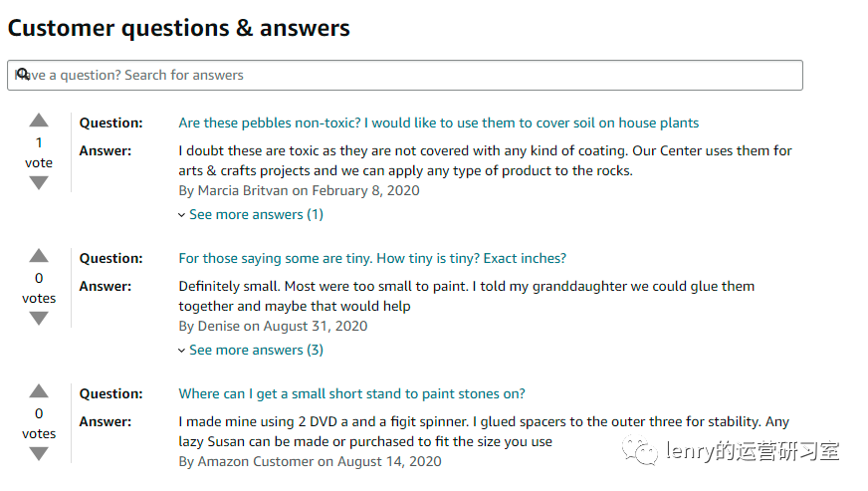Open the question about non-toxic pebbles
This screenshot has width=868, height=491.
coord(438,123)
